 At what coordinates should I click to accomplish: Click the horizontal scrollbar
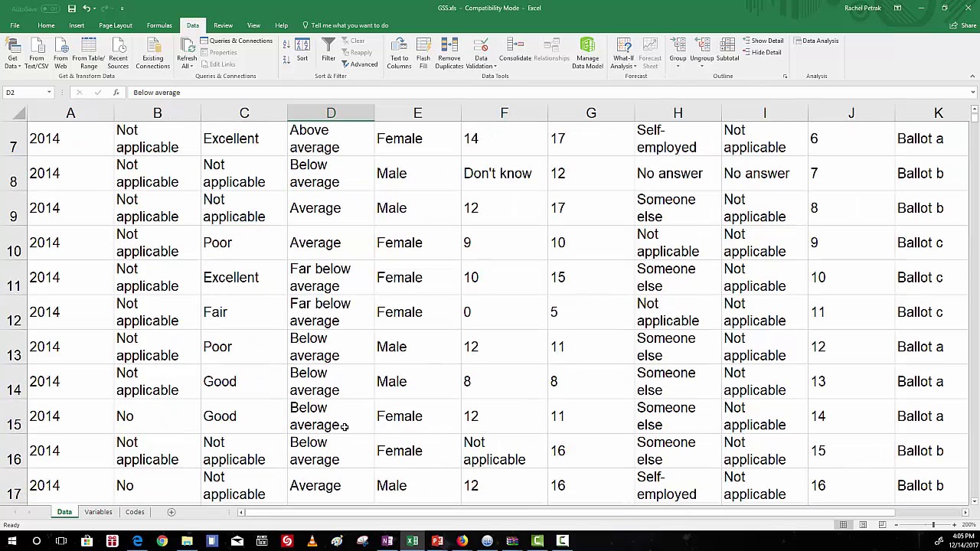tap(570, 513)
